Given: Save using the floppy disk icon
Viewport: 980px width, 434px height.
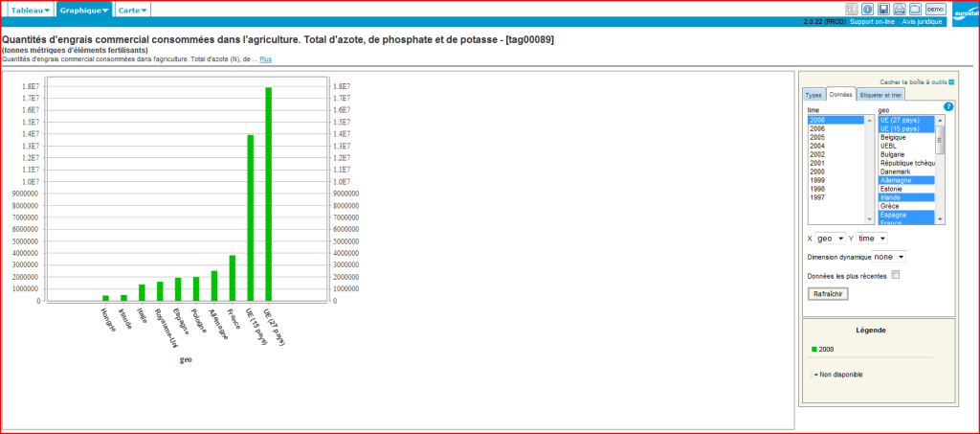Looking at the screenshot, I should [x=883, y=9].
